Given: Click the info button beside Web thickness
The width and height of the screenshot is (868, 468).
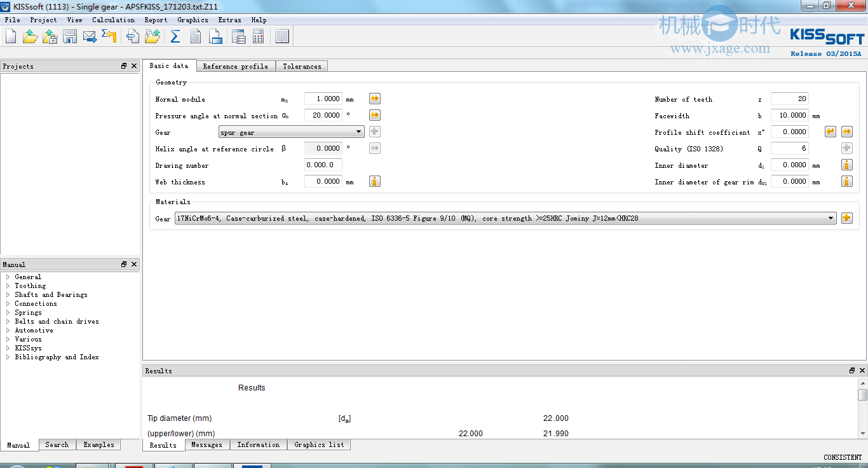Looking at the screenshot, I should (375, 181).
